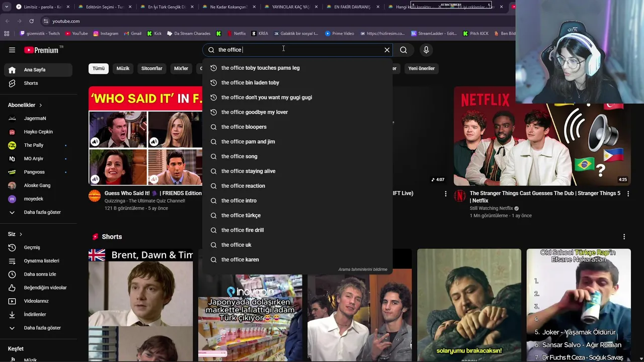This screenshot has height=362, width=644.
Task: Open Shorts in the sidebar
Action: point(38,83)
